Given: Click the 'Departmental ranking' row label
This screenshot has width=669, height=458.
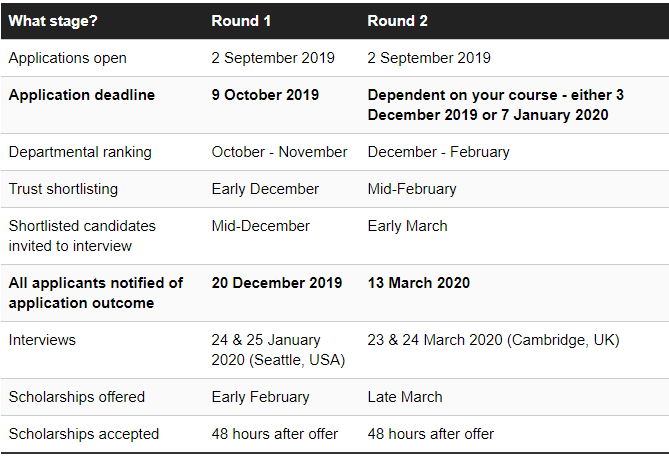Looking at the screenshot, I should (x=80, y=152).
